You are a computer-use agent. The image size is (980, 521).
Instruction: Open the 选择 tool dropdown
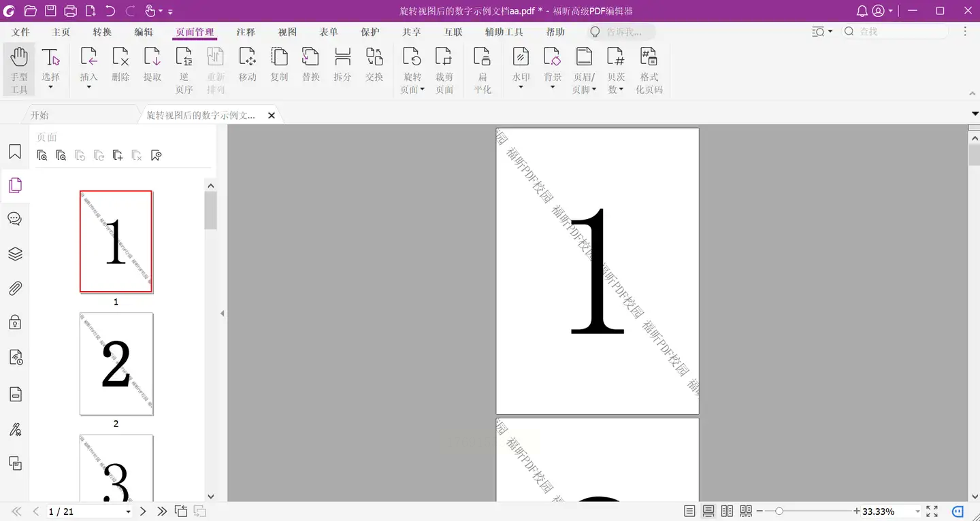click(50, 87)
